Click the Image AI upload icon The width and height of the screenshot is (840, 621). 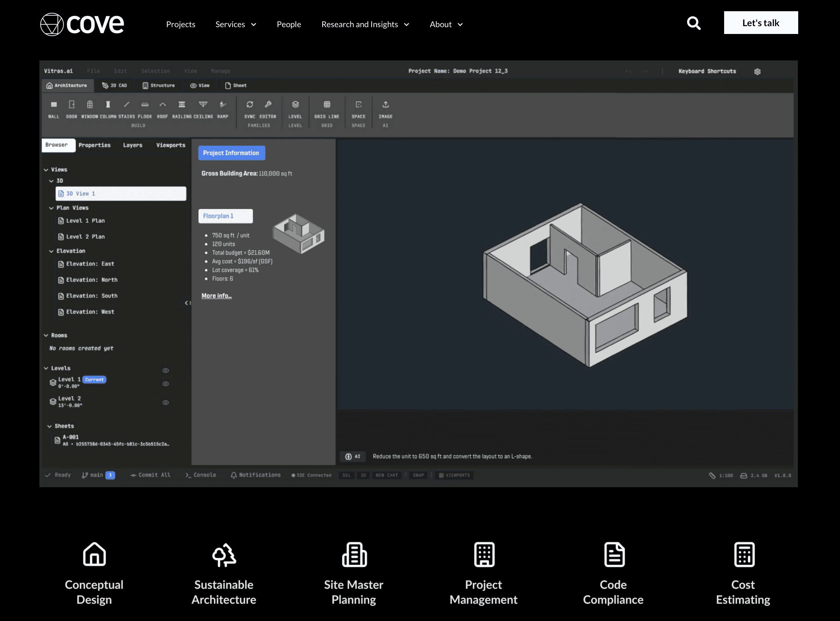(385, 105)
